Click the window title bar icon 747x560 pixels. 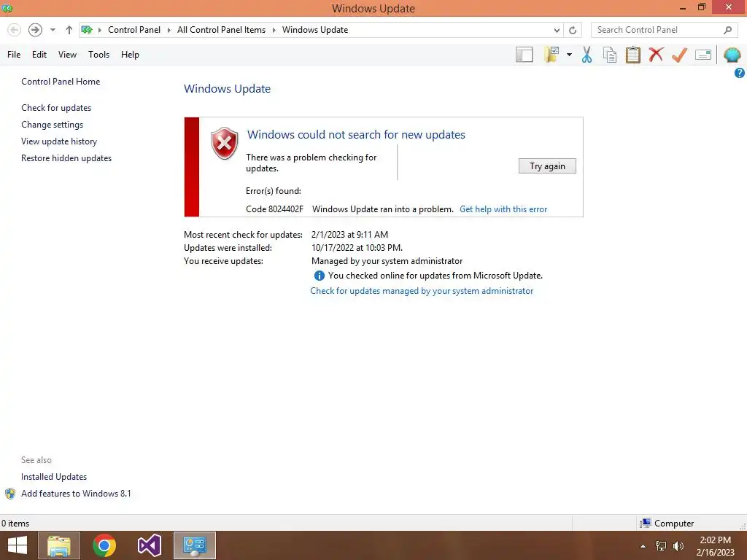(x=7, y=8)
